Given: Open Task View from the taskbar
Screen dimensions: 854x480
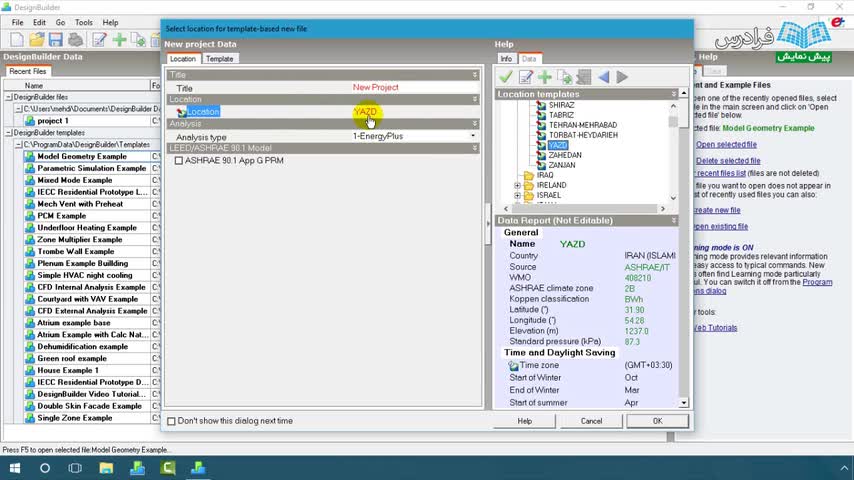Looking at the screenshot, I should [x=75, y=468].
